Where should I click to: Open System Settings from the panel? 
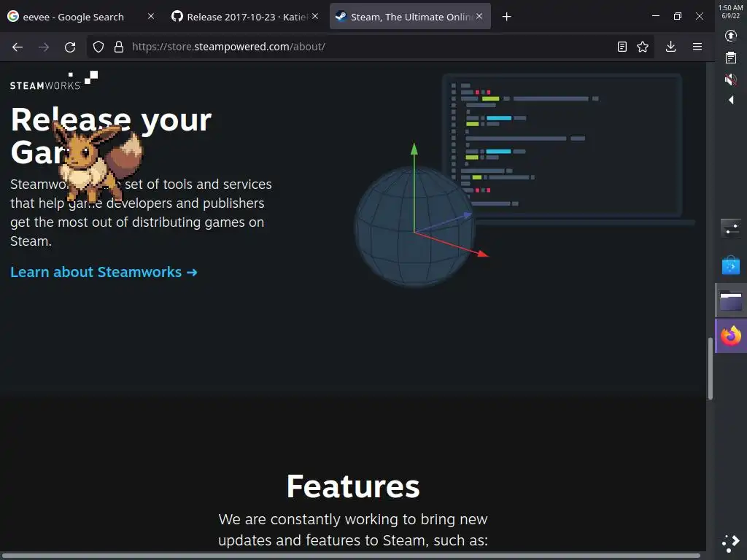point(730,229)
